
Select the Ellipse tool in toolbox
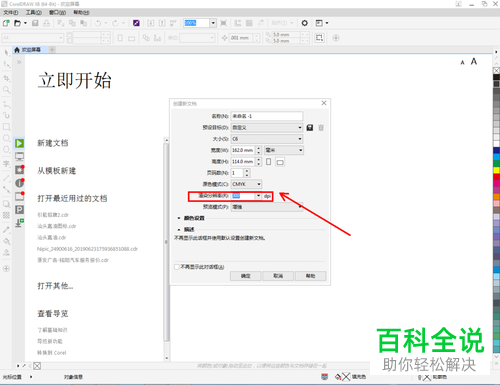tap(6, 138)
